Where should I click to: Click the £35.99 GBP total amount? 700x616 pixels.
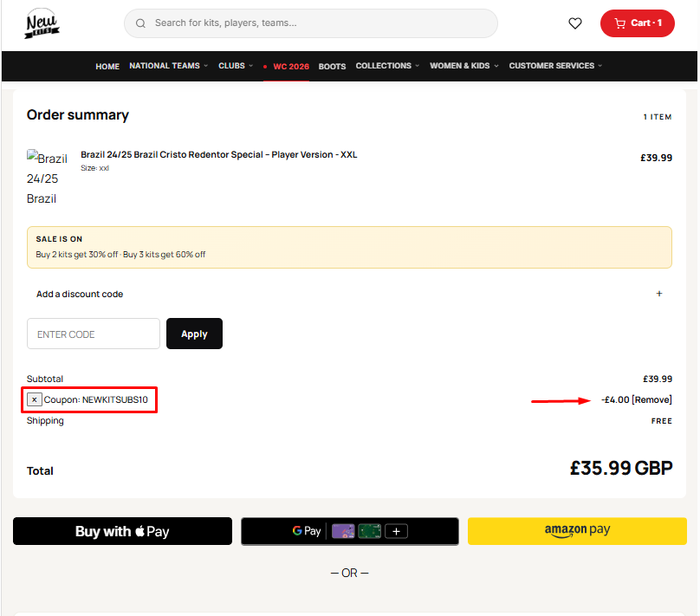click(x=621, y=468)
